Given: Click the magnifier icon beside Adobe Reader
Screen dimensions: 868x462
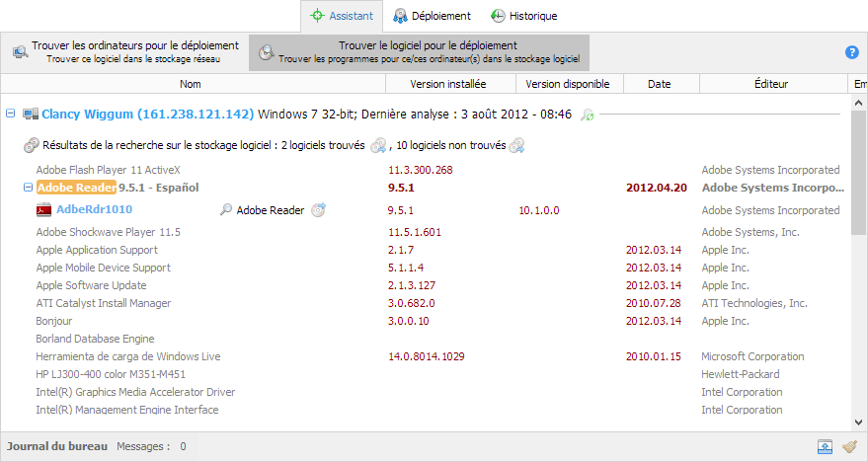Looking at the screenshot, I should pos(226,210).
